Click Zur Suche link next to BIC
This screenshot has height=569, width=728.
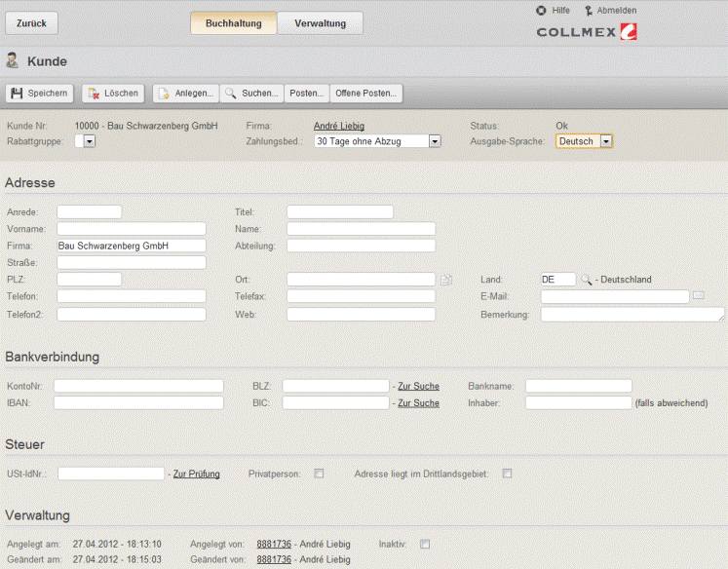[418, 402]
